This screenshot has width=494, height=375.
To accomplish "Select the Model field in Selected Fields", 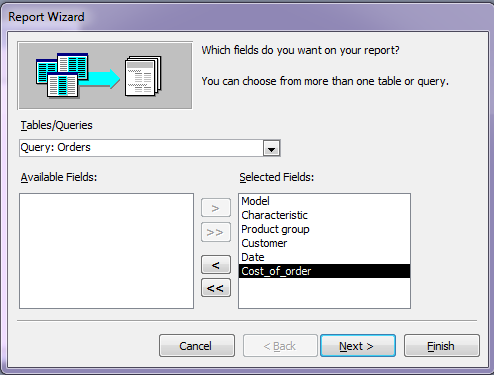I will (x=255, y=201).
